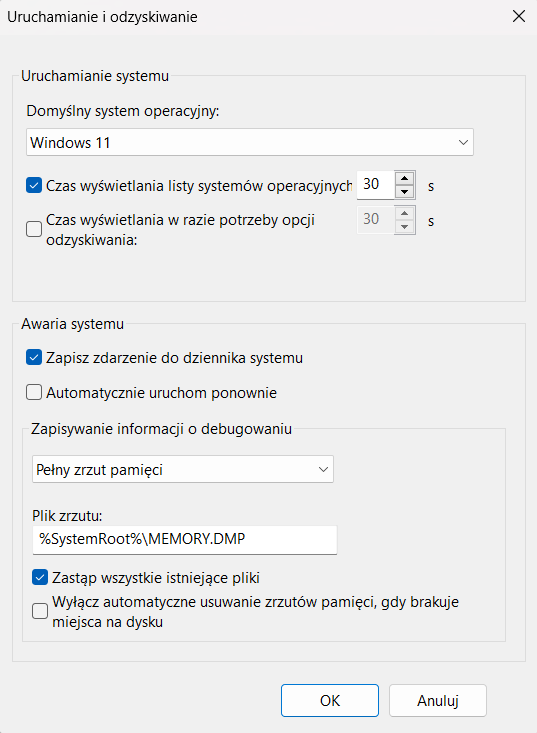Uncheck Zastąp wszystkie istniejące pliki
Image resolution: width=537 pixels, height=733 pixels.
[x=40, y=577]
